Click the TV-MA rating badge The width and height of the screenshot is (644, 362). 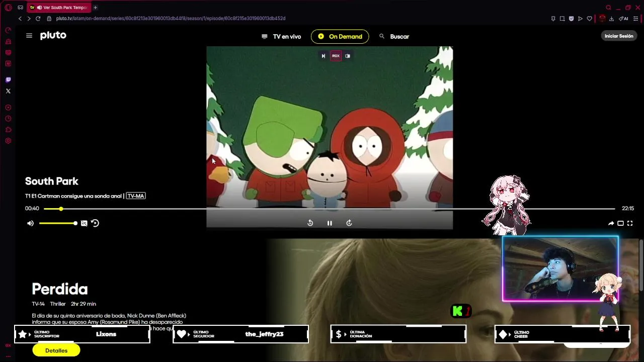(136, 196)
